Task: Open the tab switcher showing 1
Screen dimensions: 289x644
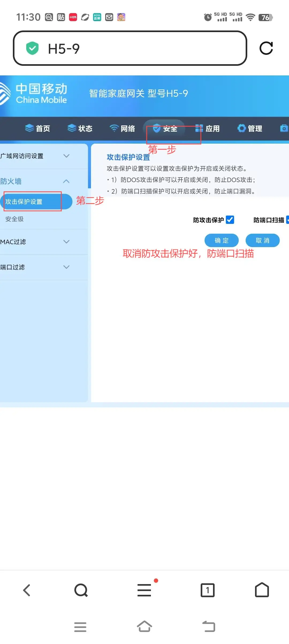Action: (x=208, y=590)
